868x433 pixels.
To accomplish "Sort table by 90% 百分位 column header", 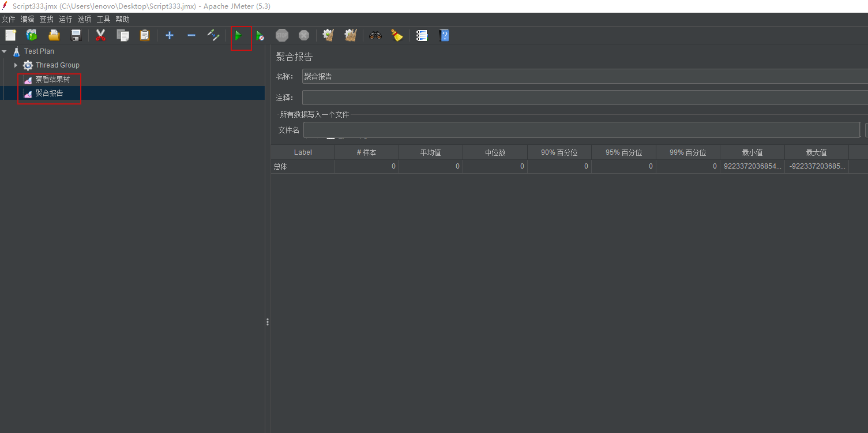I will point(559,152).
